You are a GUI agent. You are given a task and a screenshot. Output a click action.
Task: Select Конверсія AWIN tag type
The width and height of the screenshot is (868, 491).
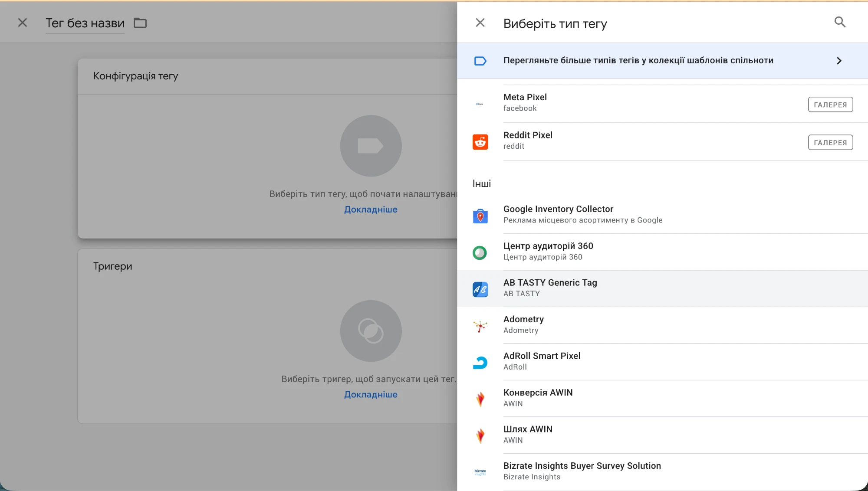click(x=662, y=399)
